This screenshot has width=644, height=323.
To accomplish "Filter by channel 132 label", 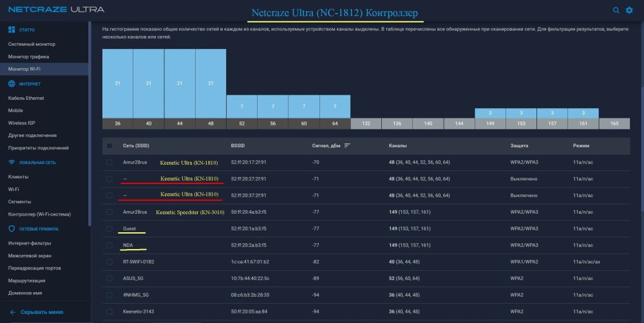I will 366,124.
